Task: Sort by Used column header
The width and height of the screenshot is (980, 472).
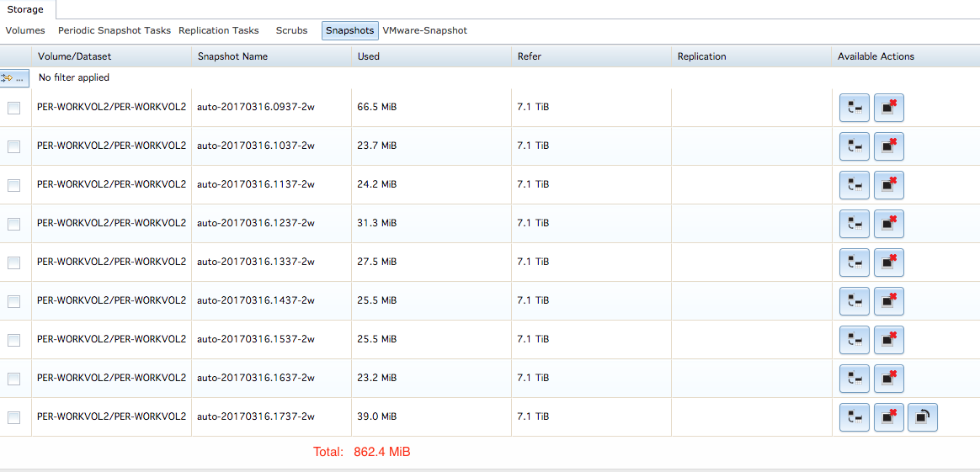Action: [431, 56]
